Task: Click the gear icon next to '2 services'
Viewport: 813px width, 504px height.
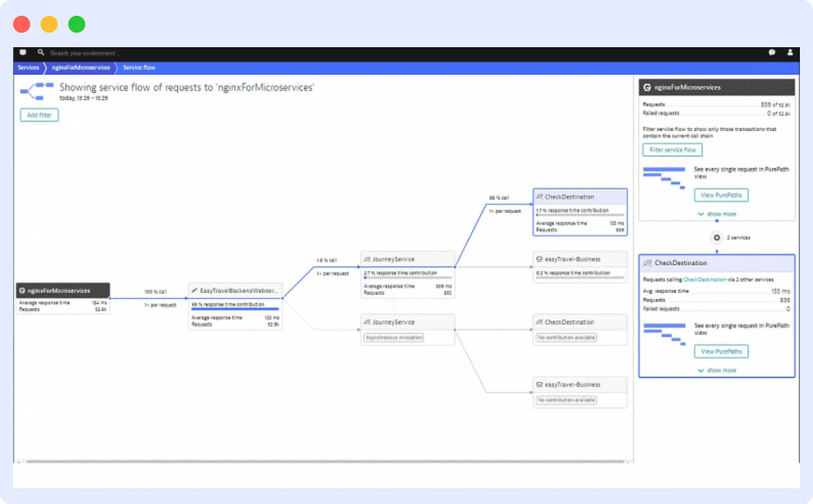Action: click(717, 237)
